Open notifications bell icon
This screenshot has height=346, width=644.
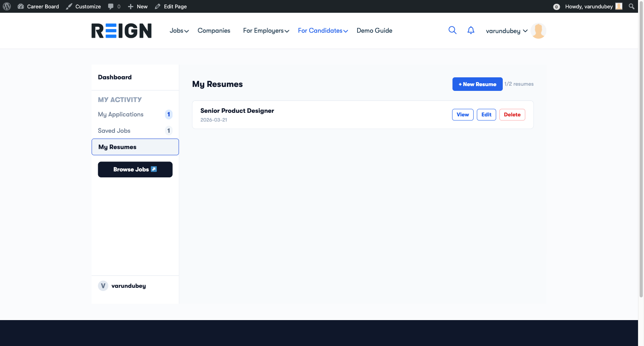click(471, 30)
